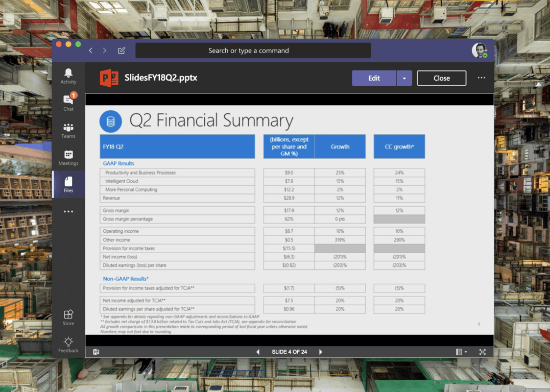
Task: Go back to the previous slide
Action: point(258,352)
